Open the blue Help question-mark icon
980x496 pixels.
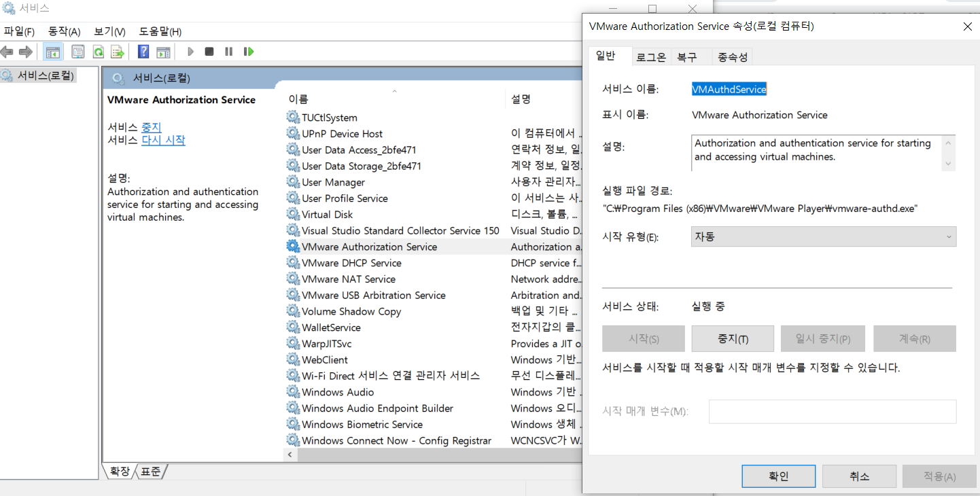tap(143, 52)
